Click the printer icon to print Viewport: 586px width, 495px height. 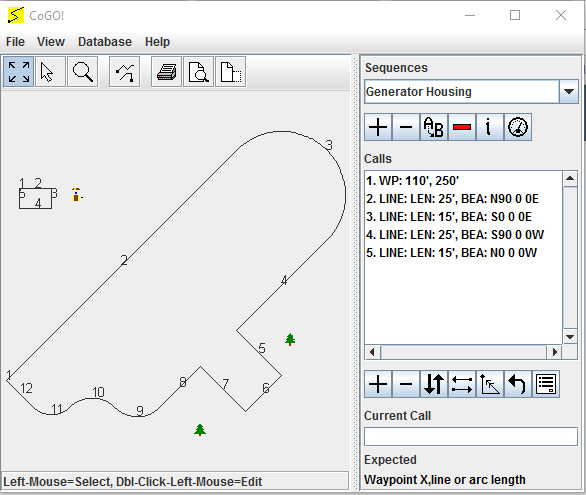(167, 72)
